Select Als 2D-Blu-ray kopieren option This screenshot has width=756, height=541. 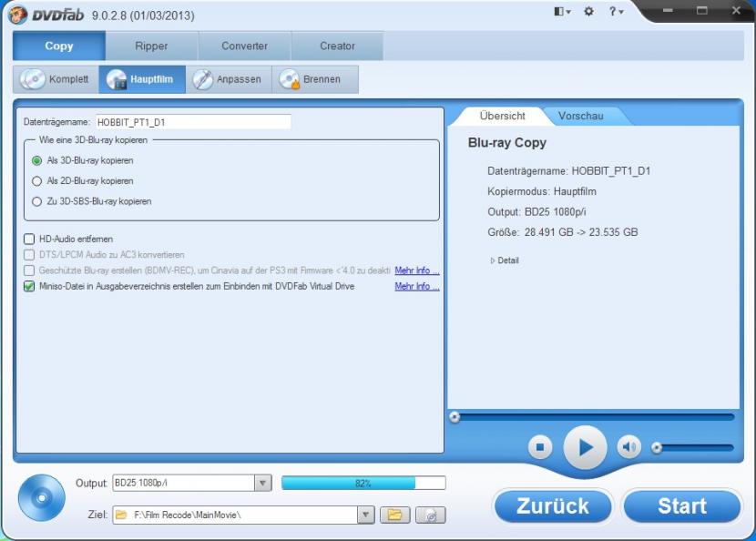pyautogui.click(x=36, y=181)
